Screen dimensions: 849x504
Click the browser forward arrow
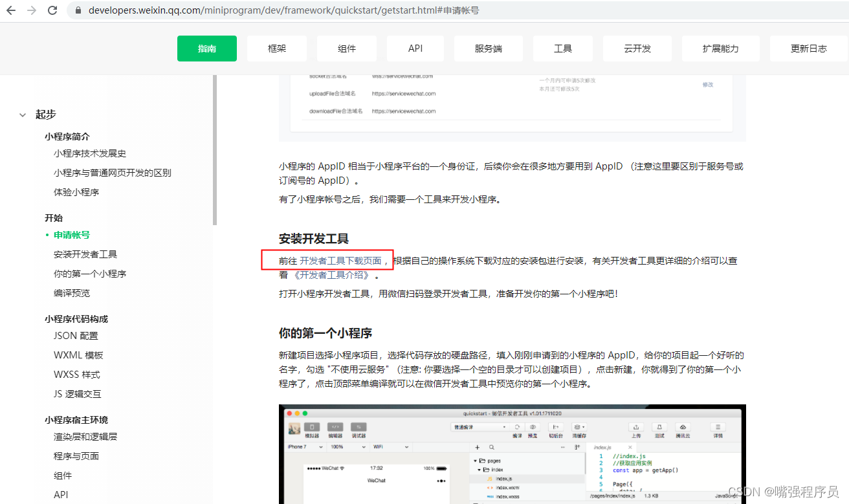coord(32,10)
